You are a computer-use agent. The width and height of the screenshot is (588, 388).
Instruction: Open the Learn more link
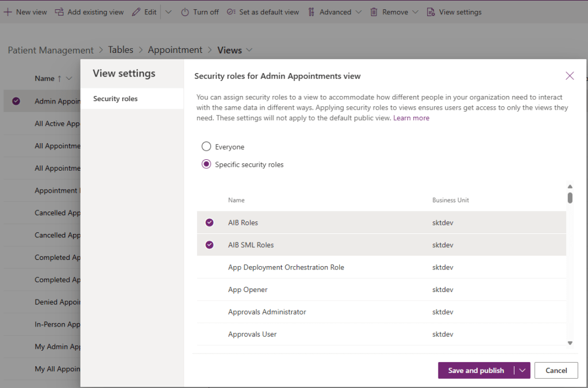[411, 118]
